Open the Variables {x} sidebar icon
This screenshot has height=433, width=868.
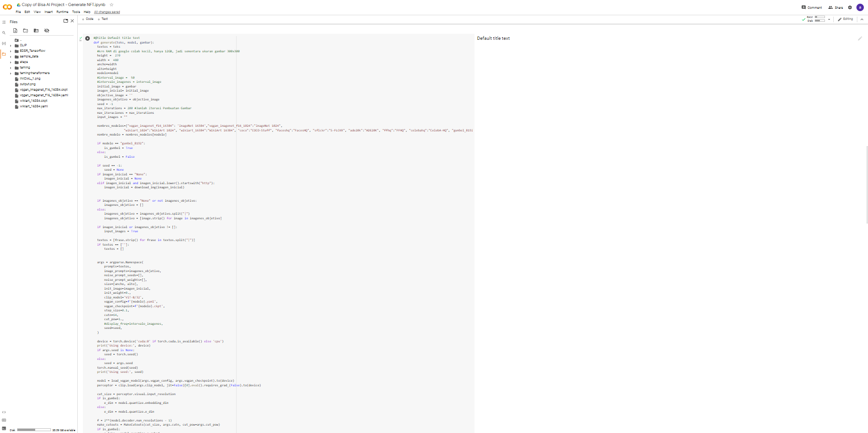4,43
